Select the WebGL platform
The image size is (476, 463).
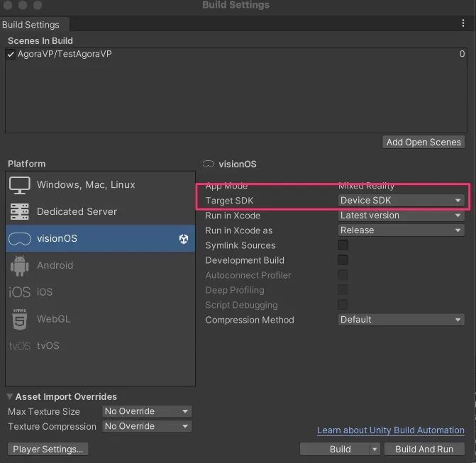pyautogui.click(x=100, y=319)
